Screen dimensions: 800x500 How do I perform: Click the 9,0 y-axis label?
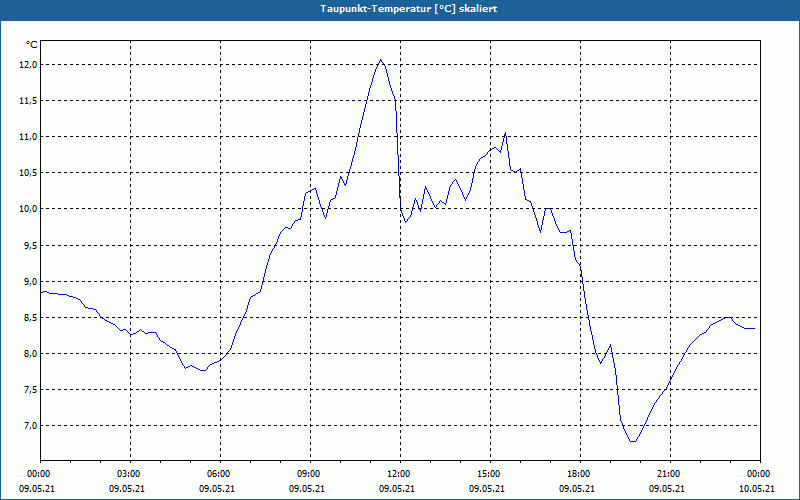pos(30,281)
